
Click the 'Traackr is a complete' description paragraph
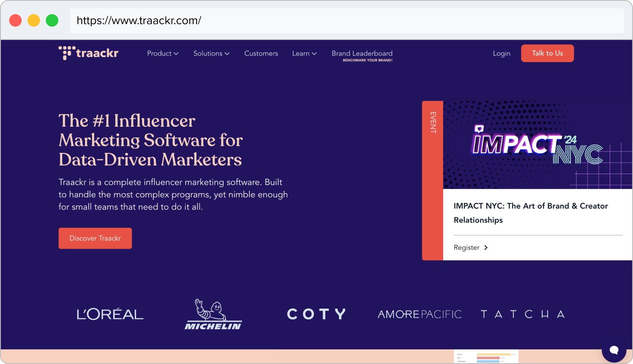coord(173,194)
